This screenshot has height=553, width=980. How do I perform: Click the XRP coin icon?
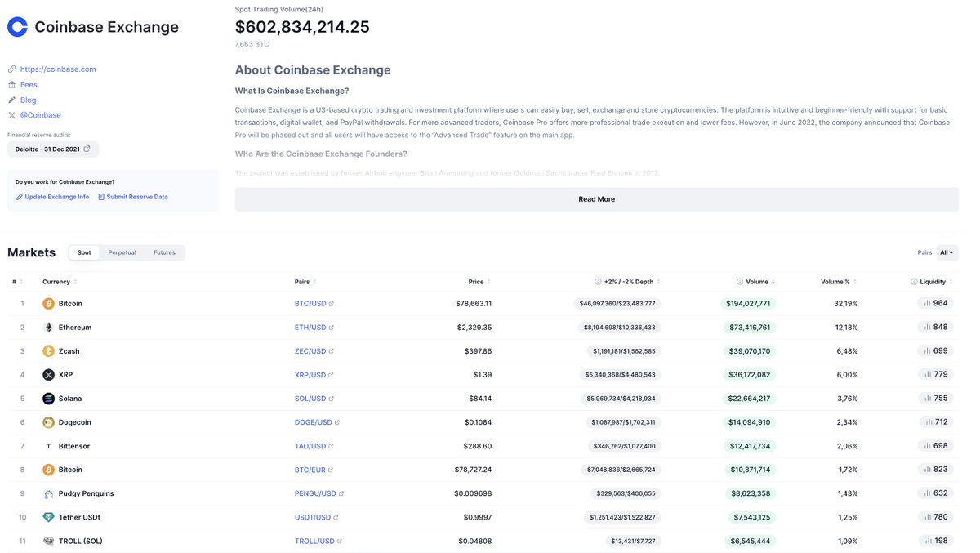click(48, 375)
